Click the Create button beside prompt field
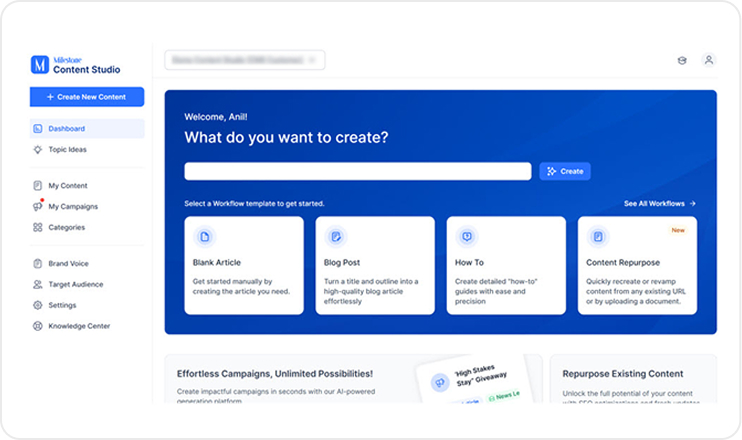 point(565,171)
